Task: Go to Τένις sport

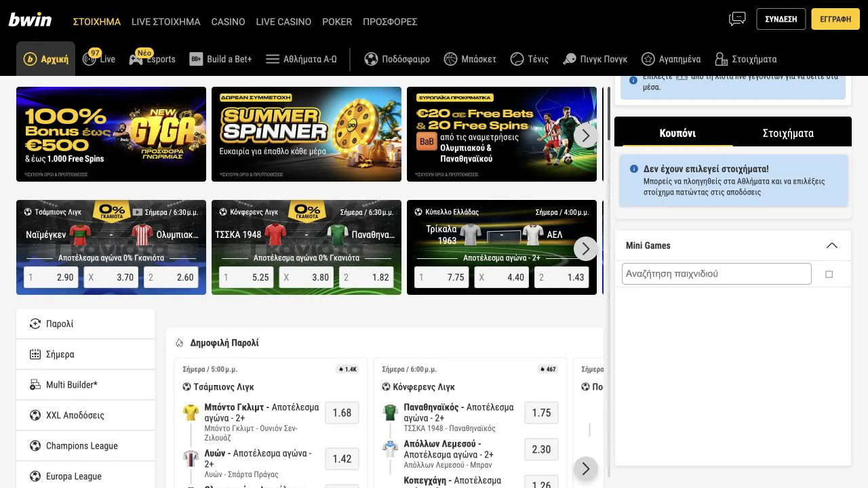Action: [529, 59]
